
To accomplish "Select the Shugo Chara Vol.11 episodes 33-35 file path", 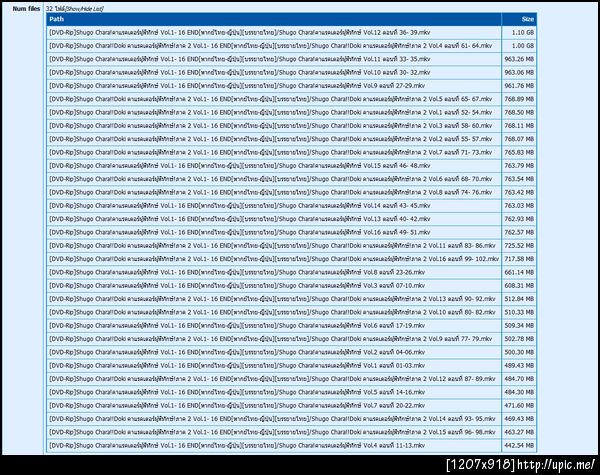I will 240,59.
